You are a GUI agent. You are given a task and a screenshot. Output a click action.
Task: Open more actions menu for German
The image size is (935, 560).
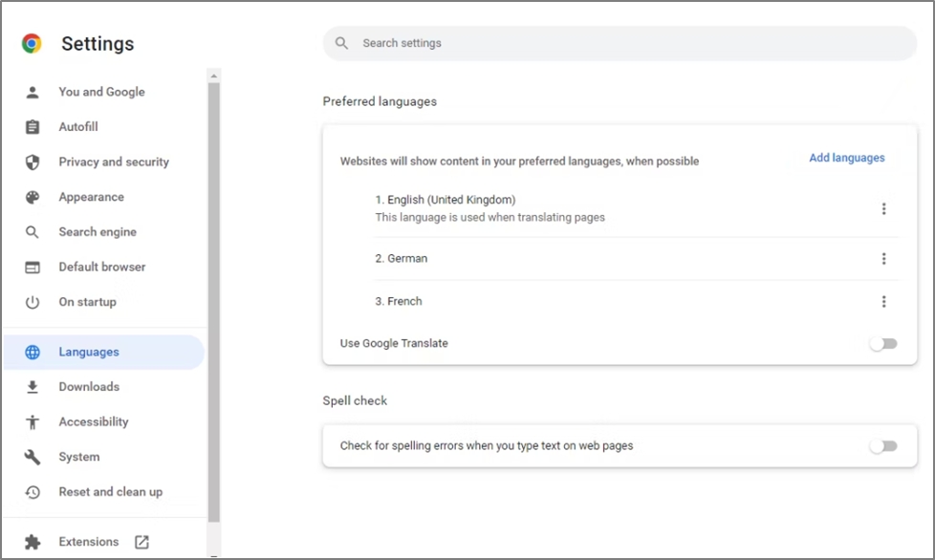point(883,259)
